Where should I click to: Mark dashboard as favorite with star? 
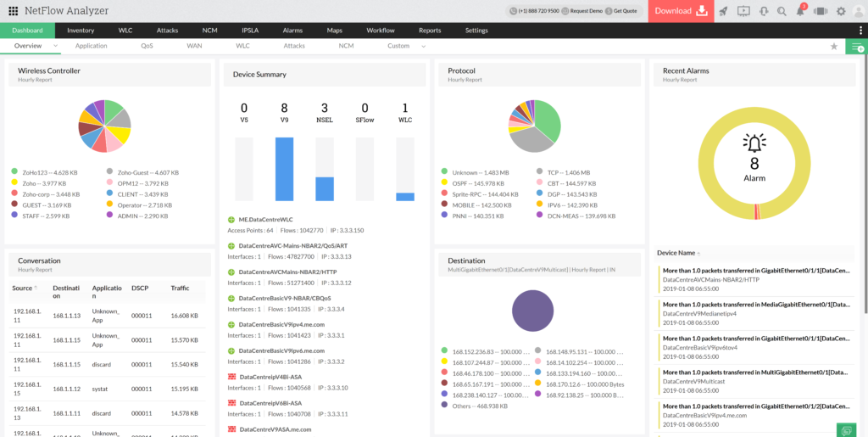[x=833, y=47]
